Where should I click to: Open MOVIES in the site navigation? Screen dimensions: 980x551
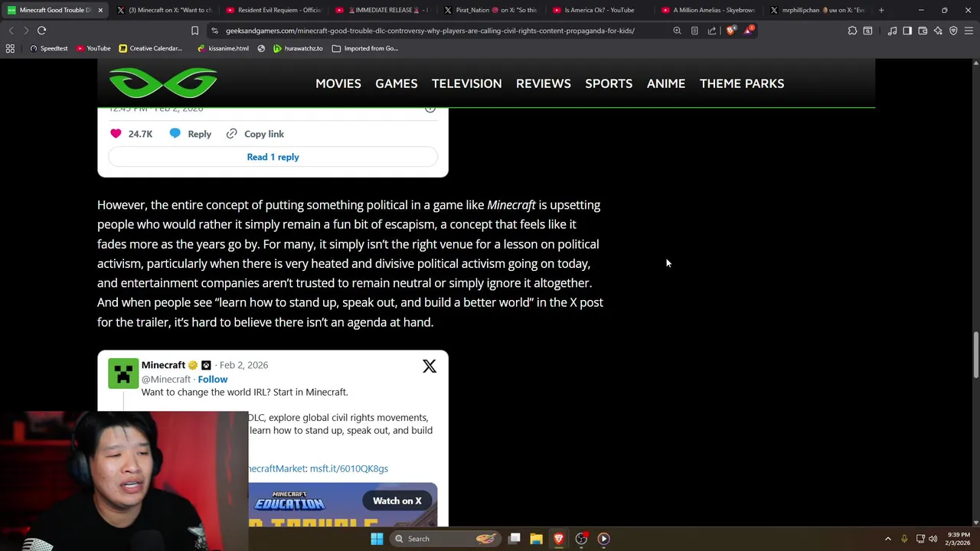tap(338, 83)
